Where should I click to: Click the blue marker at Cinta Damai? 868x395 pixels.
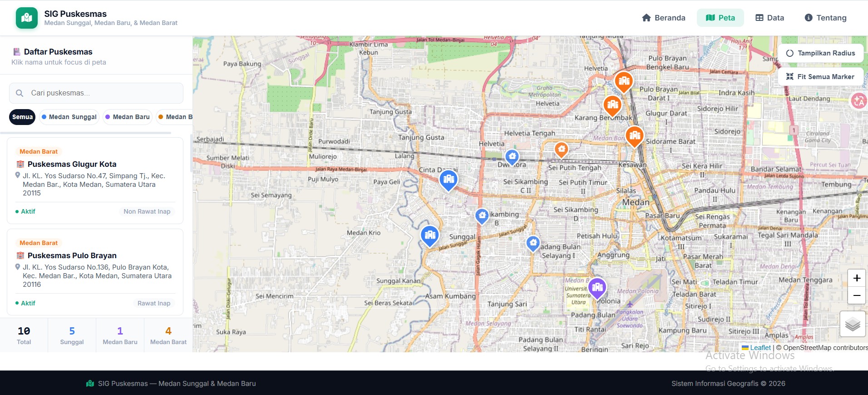pos(449,180)
